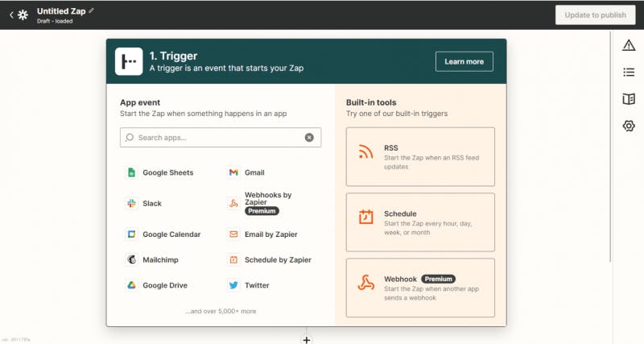Click the Premium badge under Webhooks by Zapier
This screenshot has height=344, width=644.
click(262, 211)
